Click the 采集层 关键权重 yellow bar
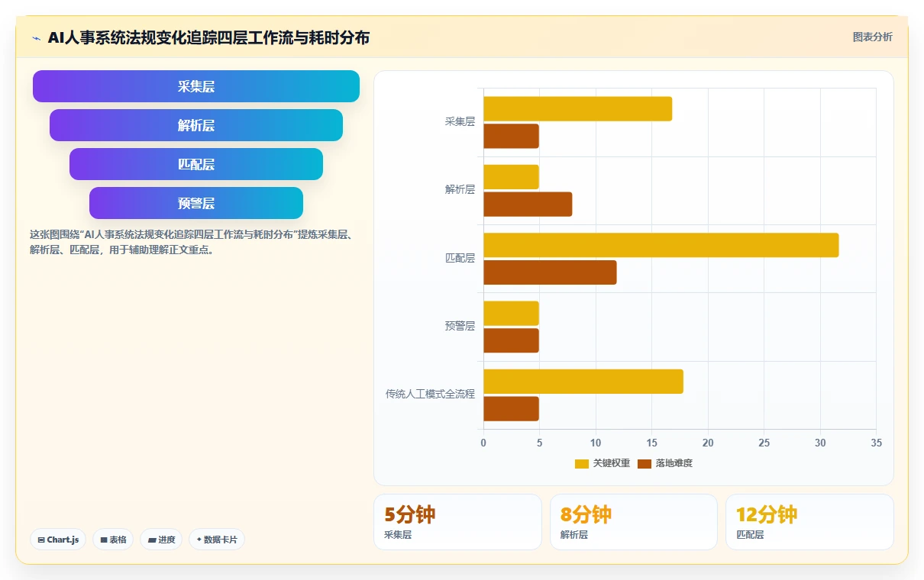924x580 pixels. pos(577,108)
